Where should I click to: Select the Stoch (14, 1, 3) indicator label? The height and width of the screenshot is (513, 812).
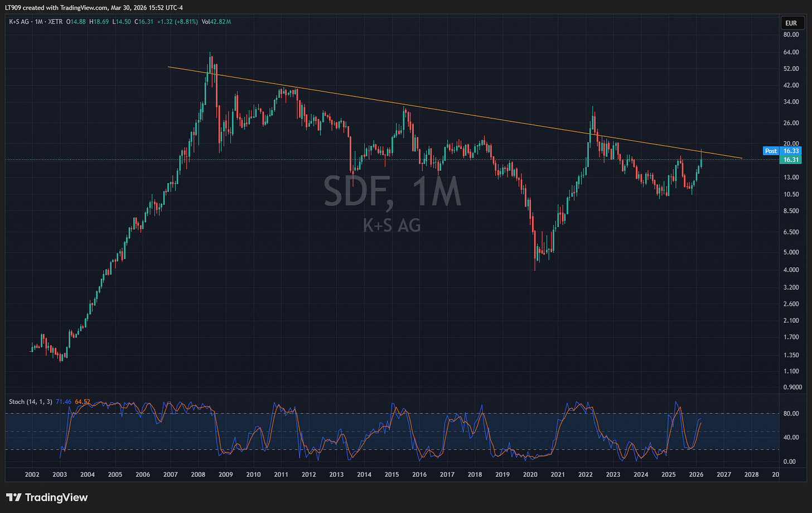31,402
